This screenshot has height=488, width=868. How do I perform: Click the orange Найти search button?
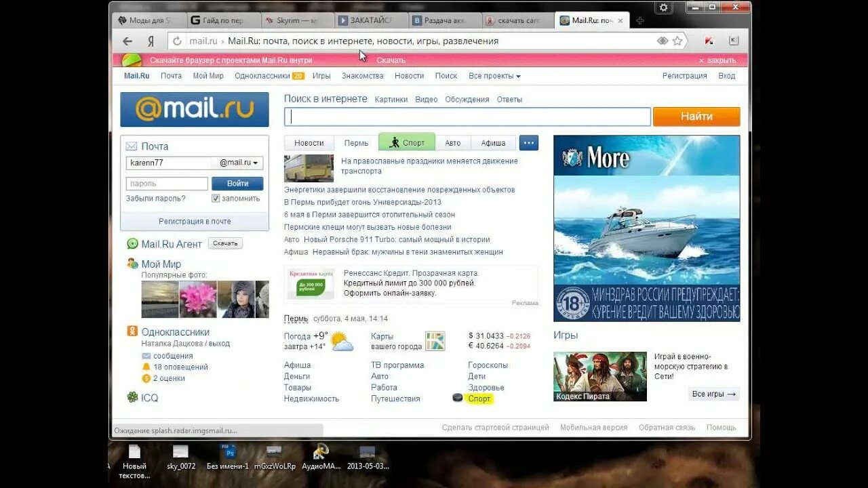[696, 117]
